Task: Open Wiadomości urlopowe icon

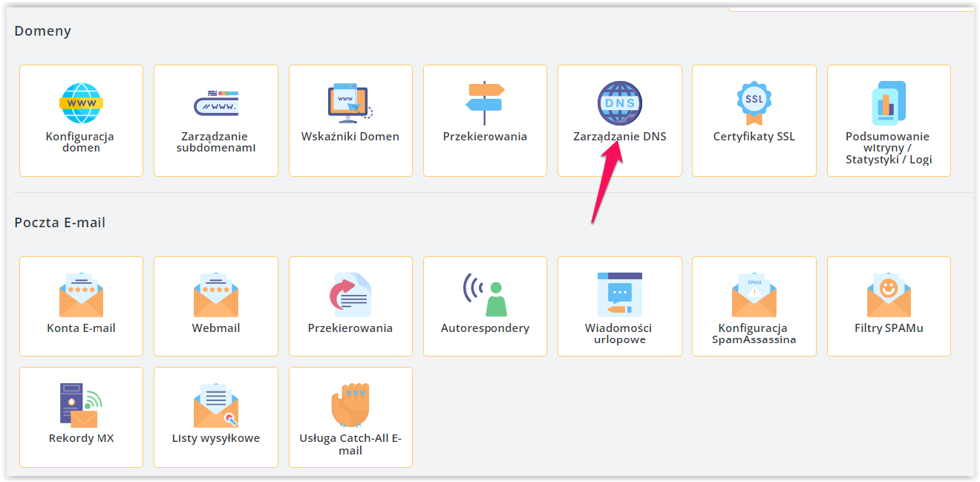Action: click(x=620, y=294)
